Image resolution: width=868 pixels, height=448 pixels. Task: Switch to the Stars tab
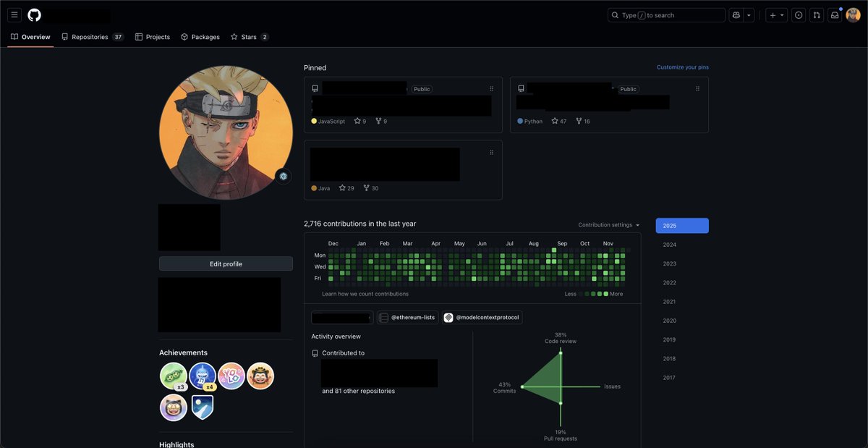pos(250,37)
